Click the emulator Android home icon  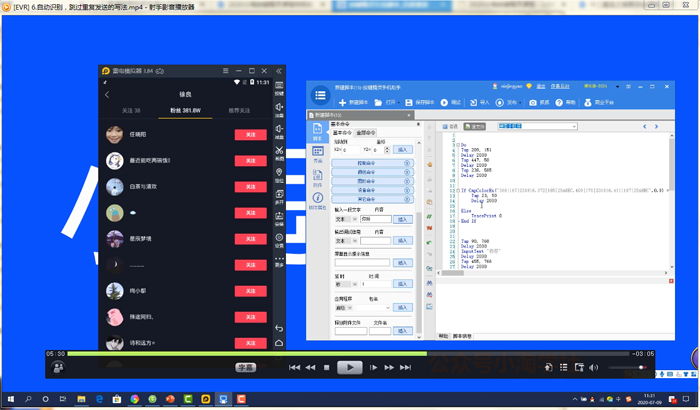click(279, 343)
